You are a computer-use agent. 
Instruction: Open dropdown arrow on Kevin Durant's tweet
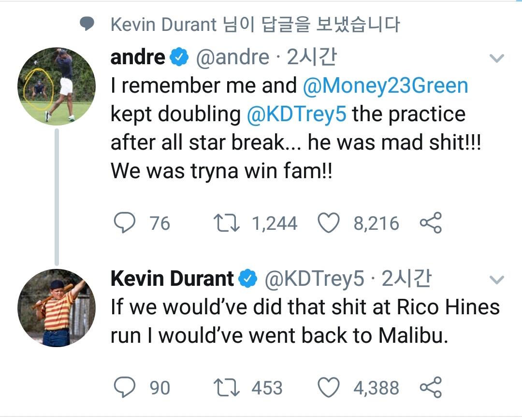497,280
